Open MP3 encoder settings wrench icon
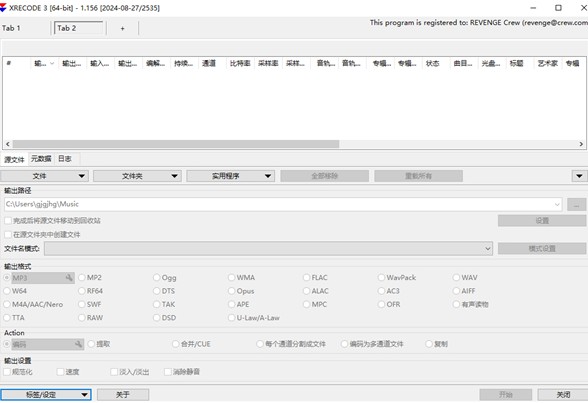This screenshot has width=588, height=403. [x=69, y=278]
